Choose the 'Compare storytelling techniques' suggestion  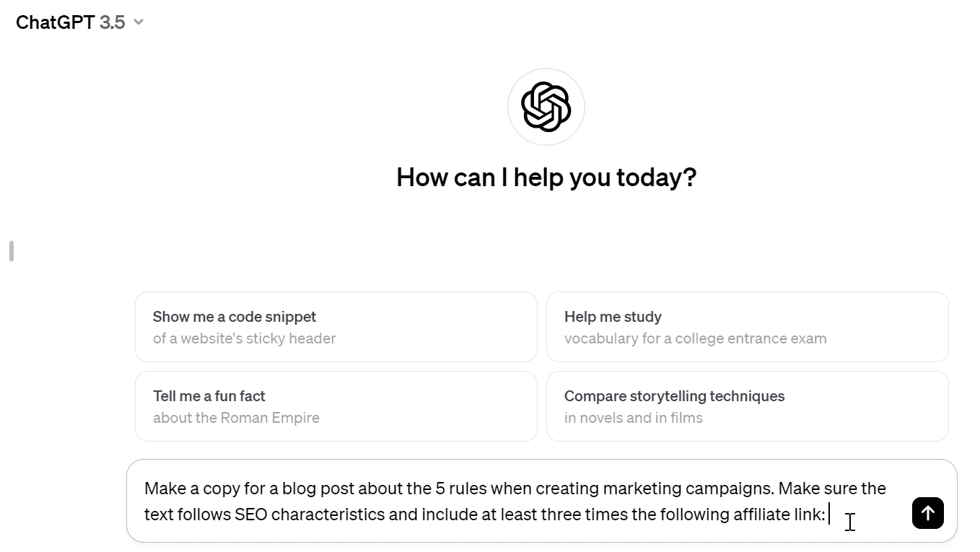[674, 396]
